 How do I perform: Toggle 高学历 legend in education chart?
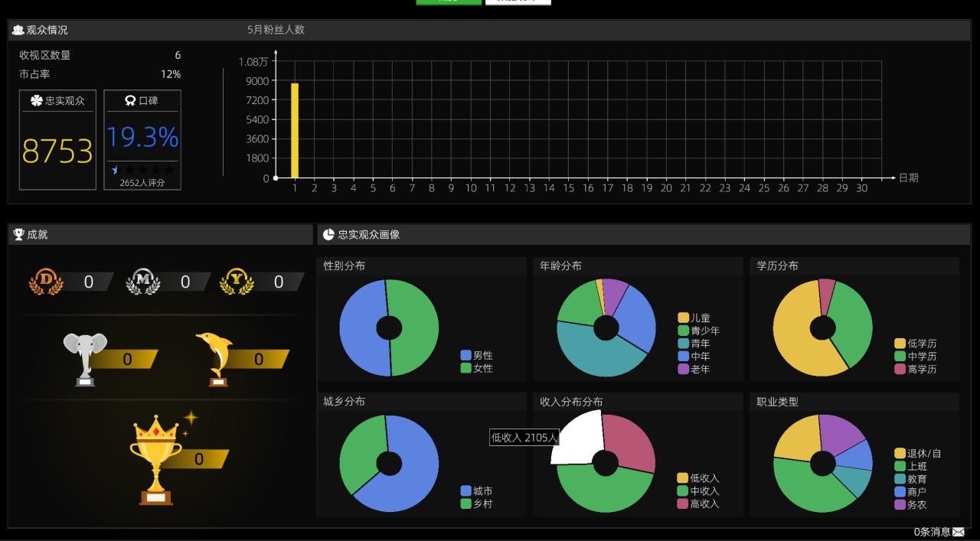pyautogui.click(x=916, y=369)
